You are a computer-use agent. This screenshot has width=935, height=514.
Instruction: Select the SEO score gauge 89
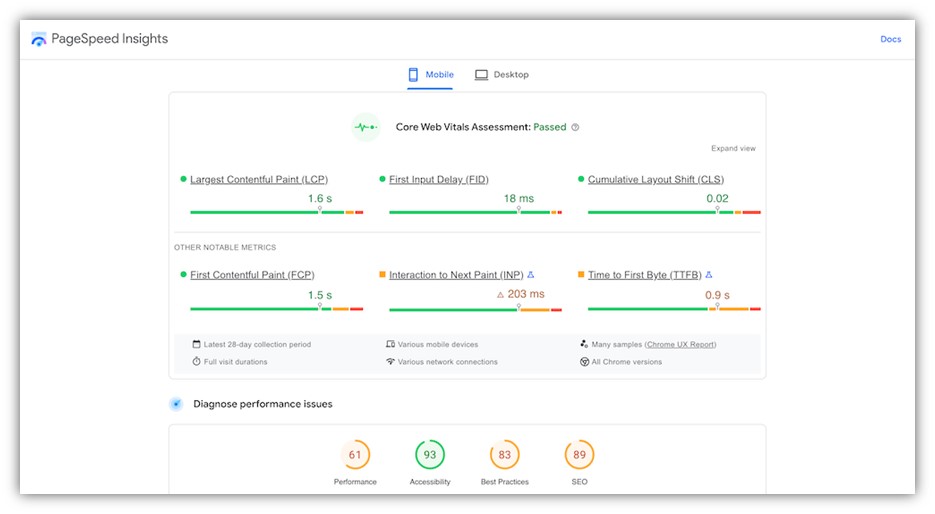pyautogui.click(x=580, y=455)
